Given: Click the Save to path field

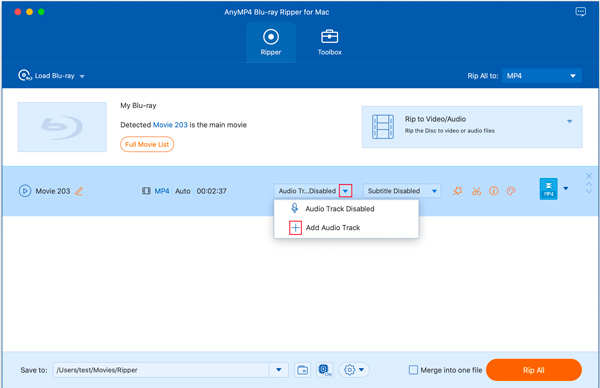Looking at the screenshot, I should pos(161,370).
